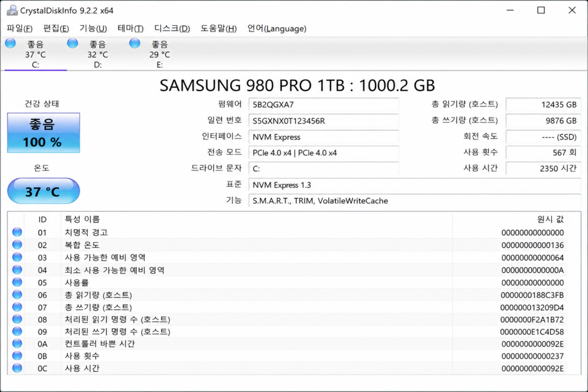Viewport: 588px width, 392px height.
Task: Click power on hours value 2350 시간
Action: pyautogui.click(x=543, y=169)
